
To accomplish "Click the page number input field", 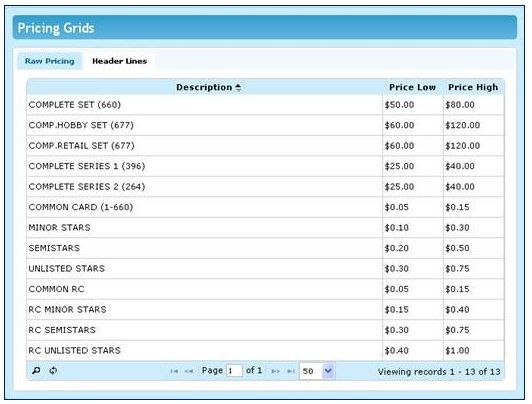I will click(234, 371).
